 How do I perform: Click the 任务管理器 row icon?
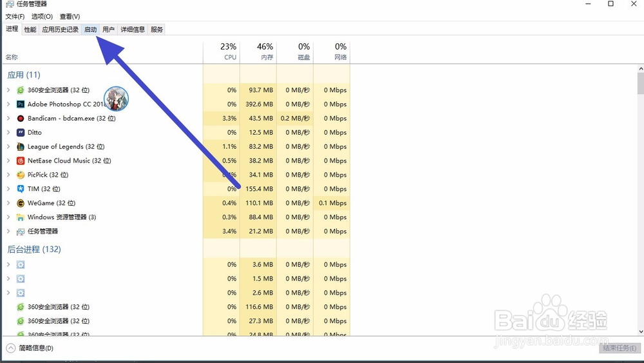pyautogui.click(x=21, y=231)
